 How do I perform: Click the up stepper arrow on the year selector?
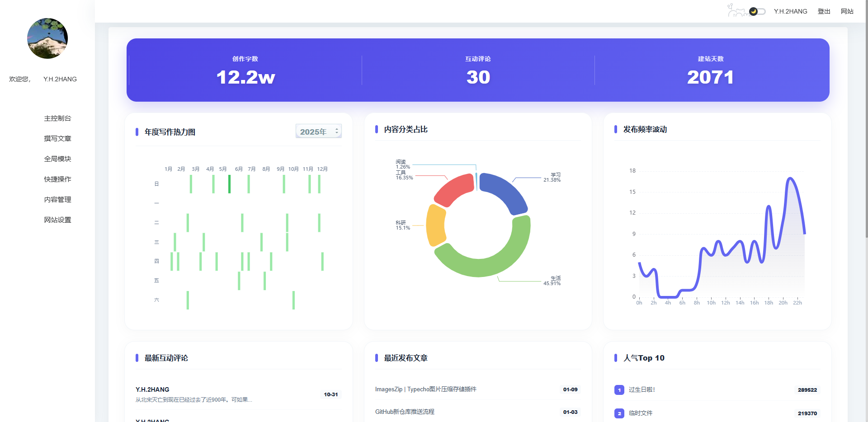tap(336, 129)
